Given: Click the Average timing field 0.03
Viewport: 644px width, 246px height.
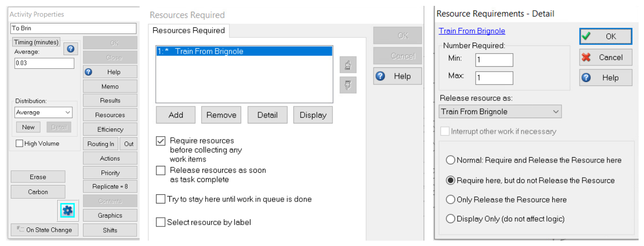Looking at the screenshot, I should (x=44, y=63).
